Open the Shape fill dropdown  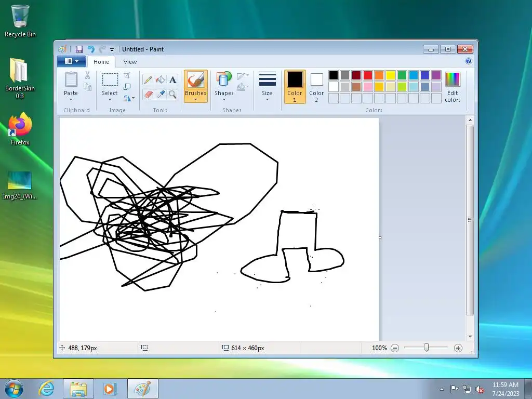[243, 87]
